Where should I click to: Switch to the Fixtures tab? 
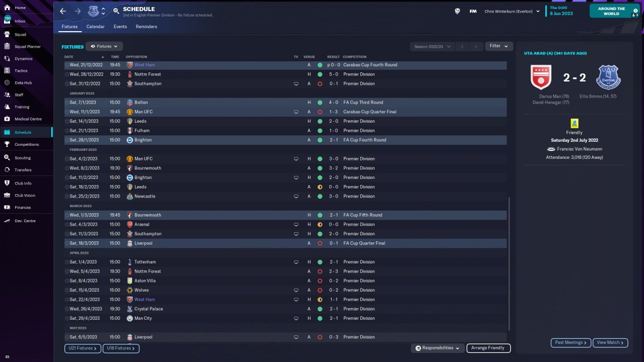69,27
